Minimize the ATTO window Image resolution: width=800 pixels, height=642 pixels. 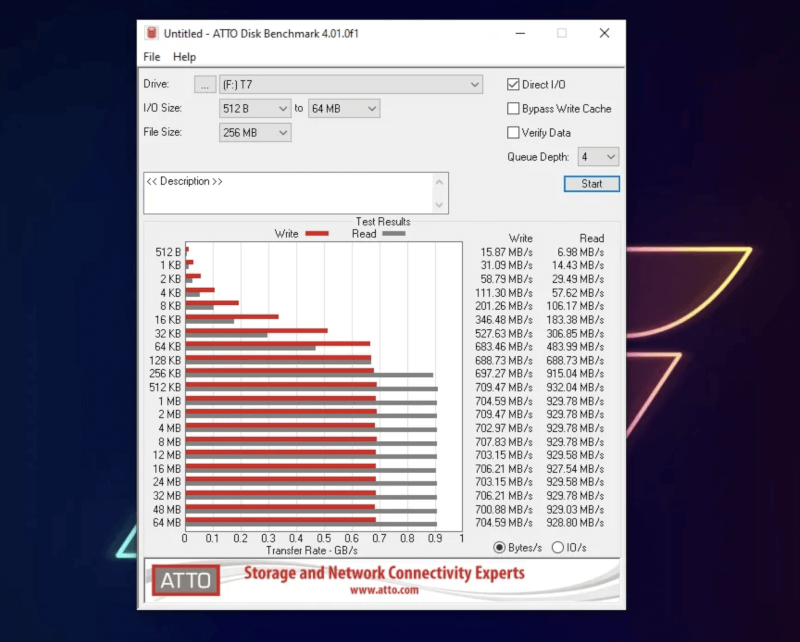[520, 33]
